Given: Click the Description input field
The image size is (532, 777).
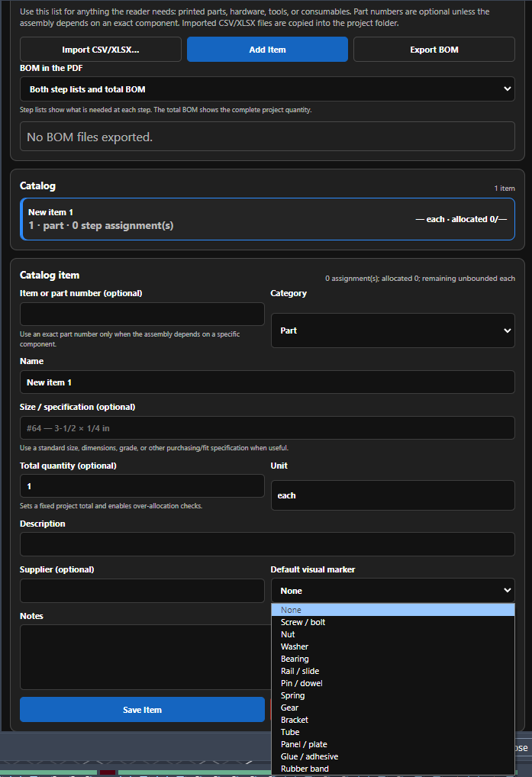Looking at the screenshot, I should point(267,545).
